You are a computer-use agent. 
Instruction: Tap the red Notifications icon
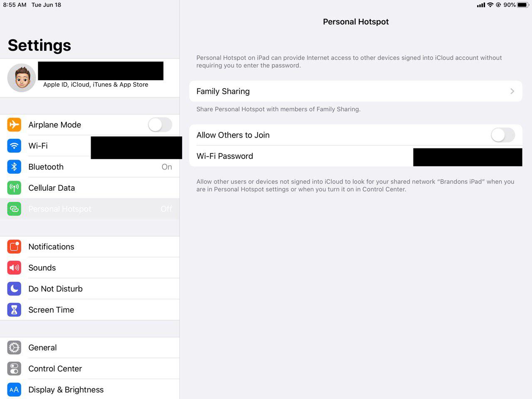pyautogui.click(x=14, y=246)
